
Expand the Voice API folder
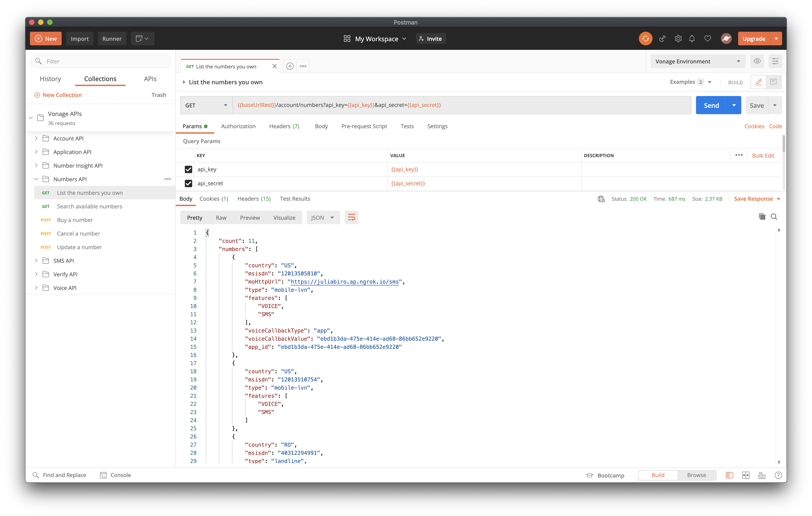point(36,288)
